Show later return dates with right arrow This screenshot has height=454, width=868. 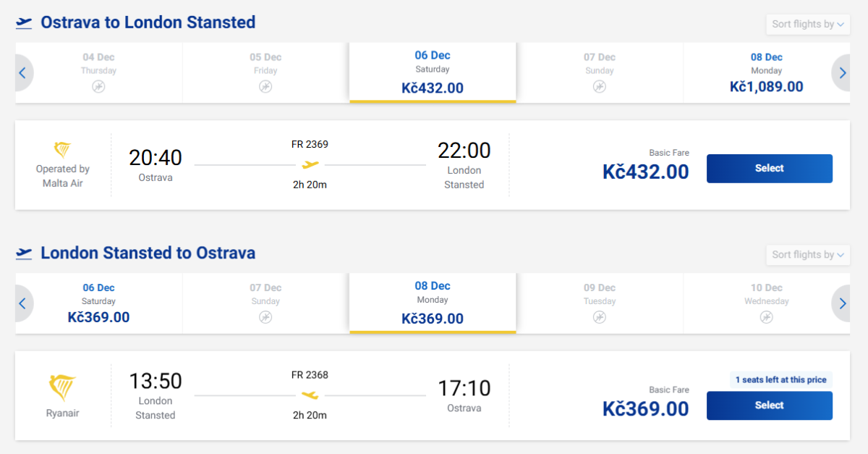click(x=843, y=303)
